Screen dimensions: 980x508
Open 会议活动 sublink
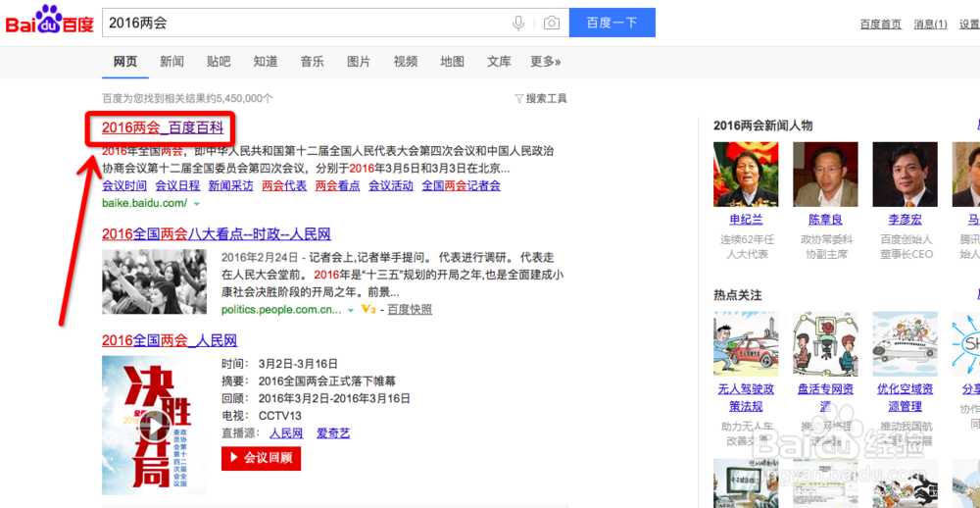[391, 185]
